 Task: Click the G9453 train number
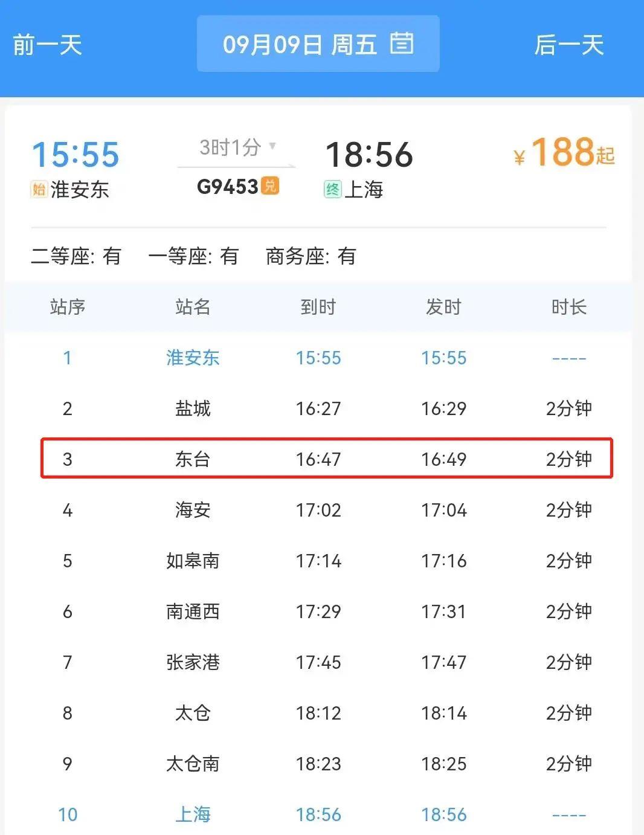pyautogui.click(x=228, y=187)
